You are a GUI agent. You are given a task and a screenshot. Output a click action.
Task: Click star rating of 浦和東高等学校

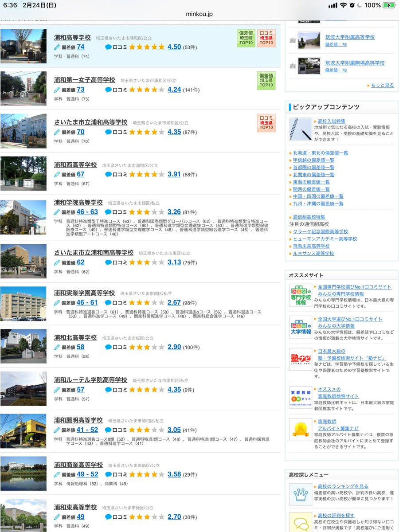tap(147, 516)
